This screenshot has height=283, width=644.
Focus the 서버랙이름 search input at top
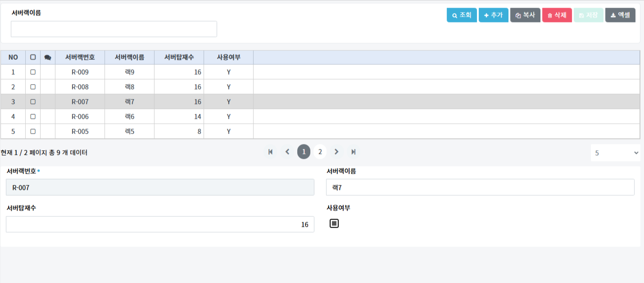click(114, 29)
